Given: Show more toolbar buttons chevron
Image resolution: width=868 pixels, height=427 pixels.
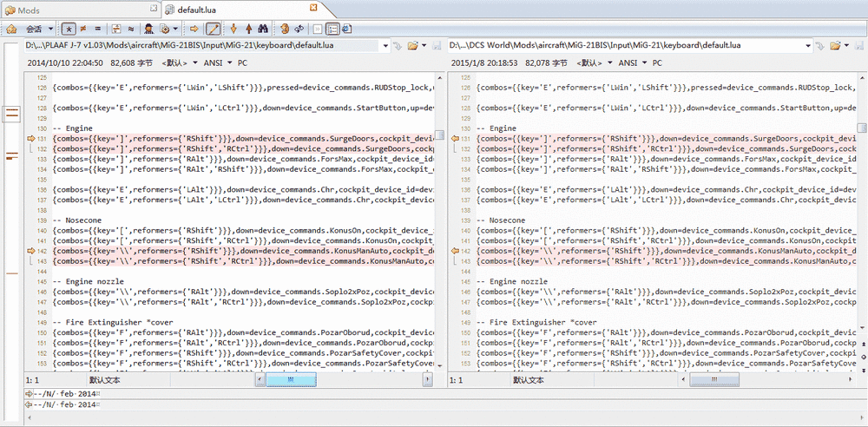Looking at the screenshot, I should coord(318,29).
